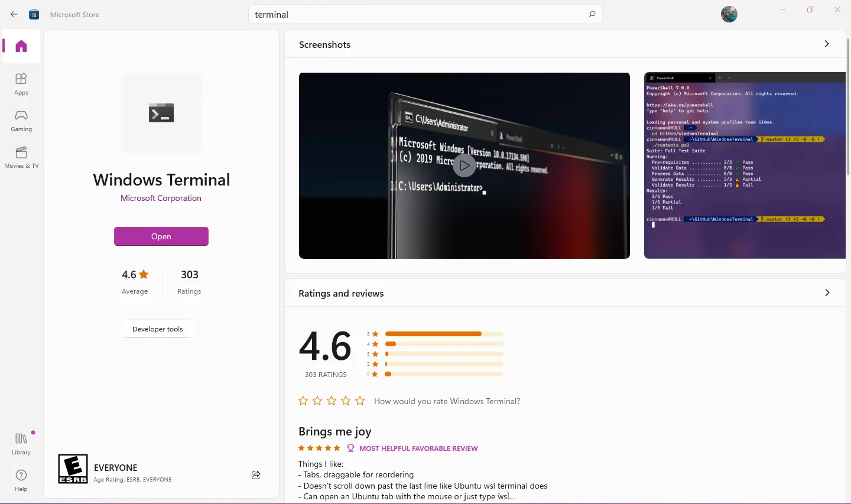Click the 4.6 Average rating
The image size is (851, 504).
click(x=135, y=281)
